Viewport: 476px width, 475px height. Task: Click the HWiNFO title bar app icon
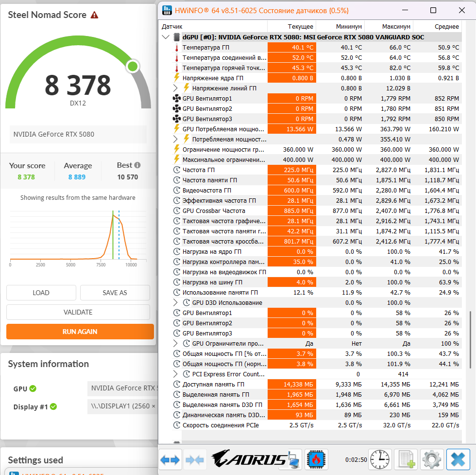point(167,10)
